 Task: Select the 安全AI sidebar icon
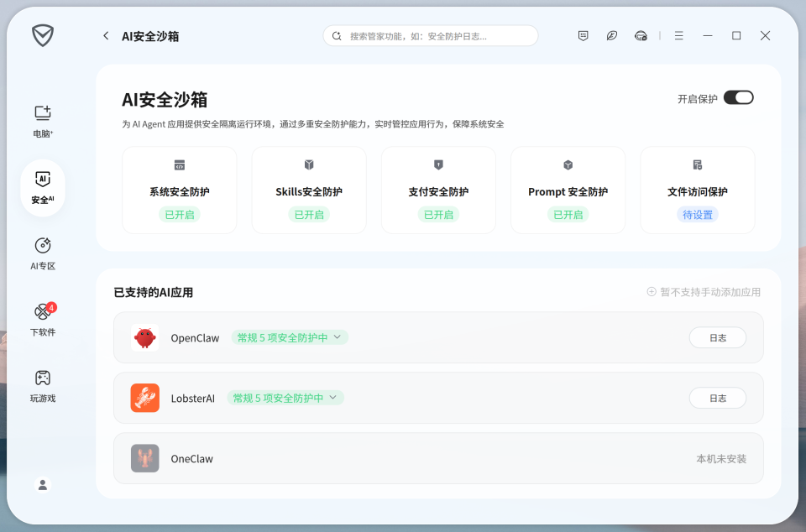coord(43,187)
